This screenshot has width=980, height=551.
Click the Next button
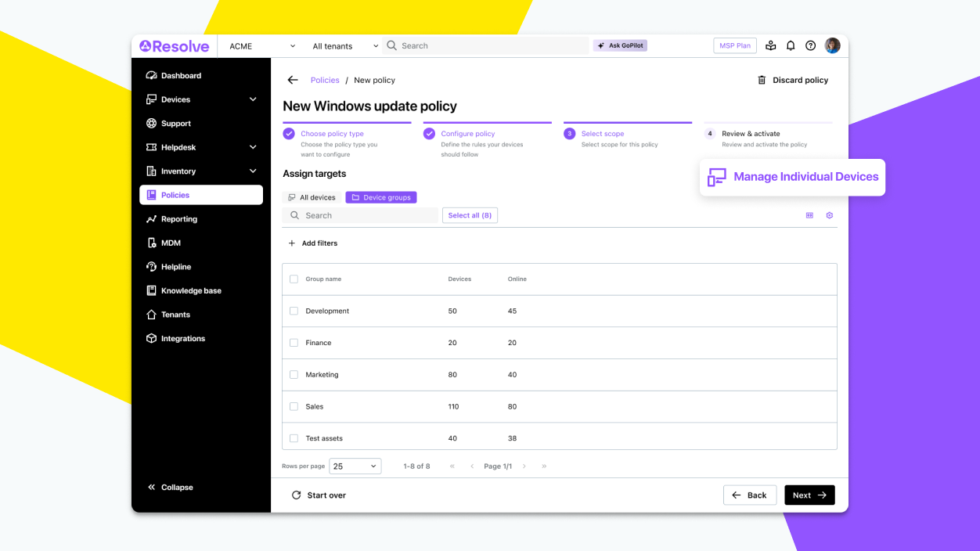coord(809,495)
